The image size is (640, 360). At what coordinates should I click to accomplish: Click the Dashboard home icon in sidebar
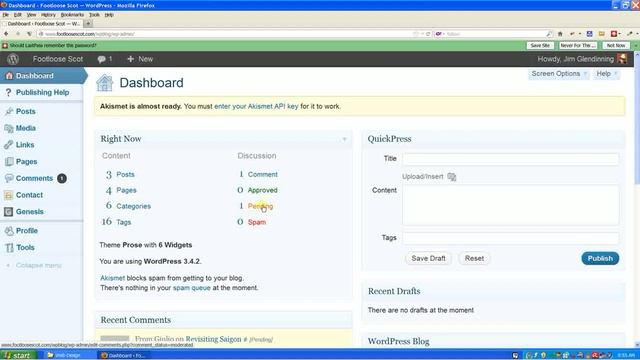coord(9,76)
